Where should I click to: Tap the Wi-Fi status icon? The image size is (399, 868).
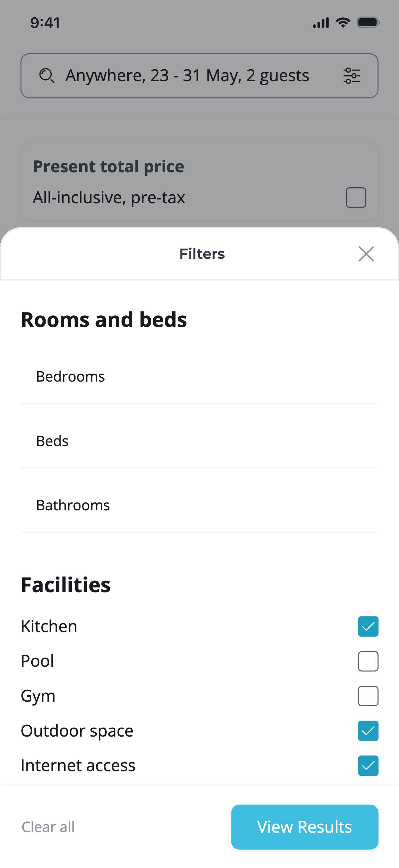pyautogui.click(x=343, y=23)
